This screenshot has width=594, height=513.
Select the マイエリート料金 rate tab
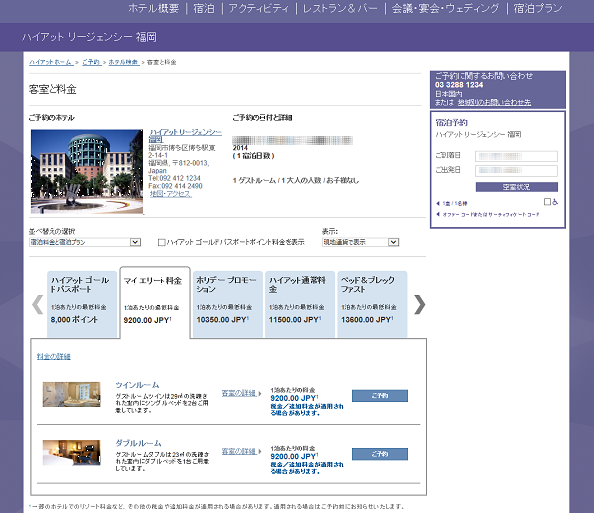click(x=155, y=302)
